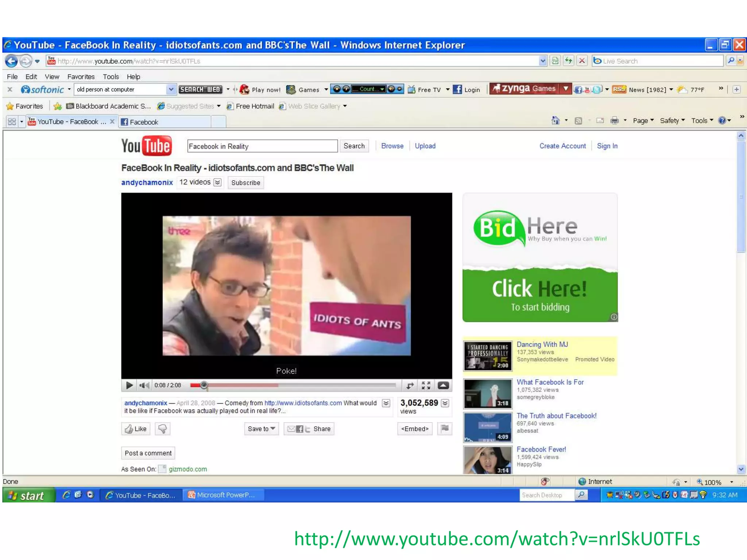Click the Quick Tabs grid icon
The image size is (747, 560).
tap(12, 121)
